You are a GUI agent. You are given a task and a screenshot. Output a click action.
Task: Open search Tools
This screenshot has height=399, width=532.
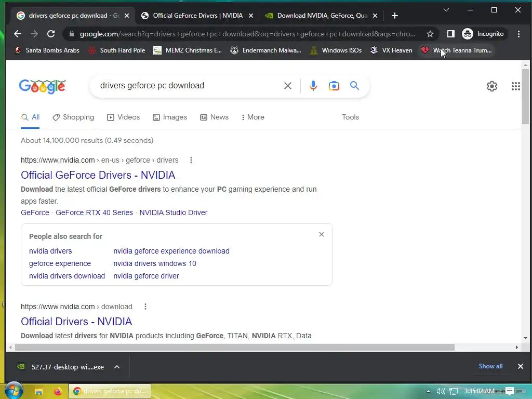350,117
